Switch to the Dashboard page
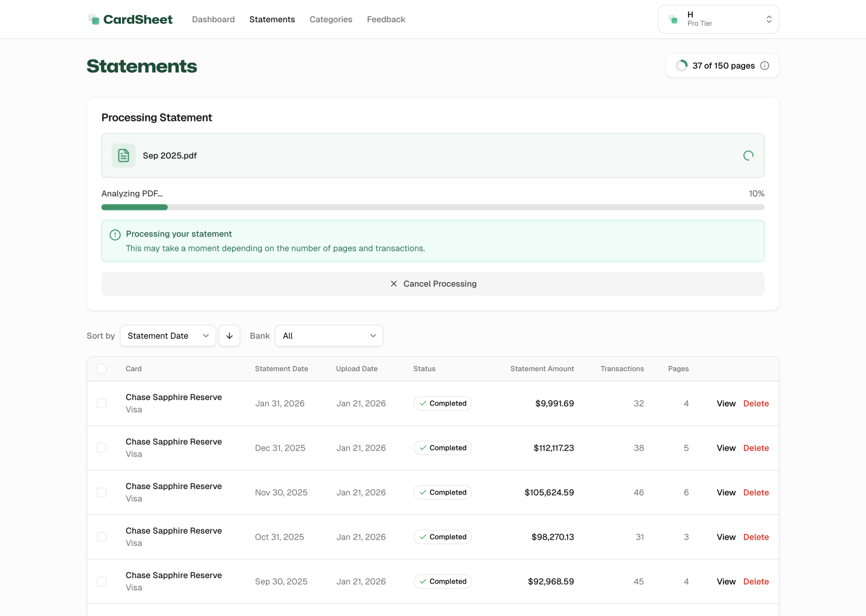Image resolution: width=866 pixels, height=616 pixels. point(213,19)
